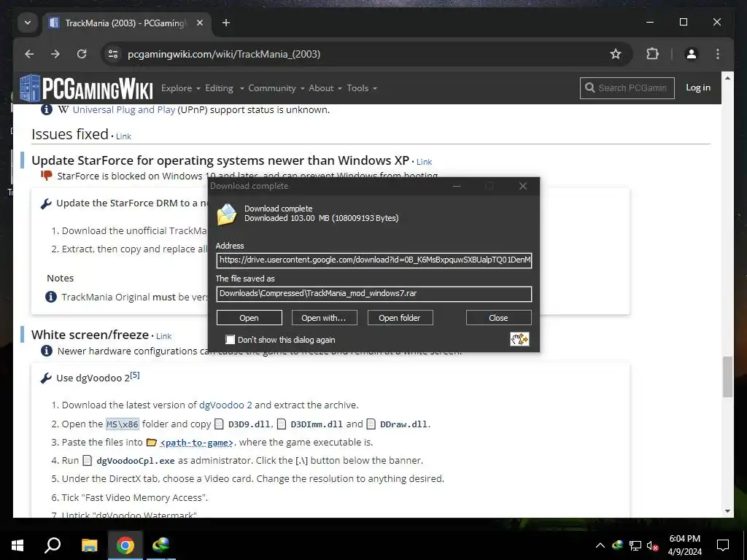Open the Chrome profile icon
This screenshot has height=560, width=747.
[x=692, y=54]
